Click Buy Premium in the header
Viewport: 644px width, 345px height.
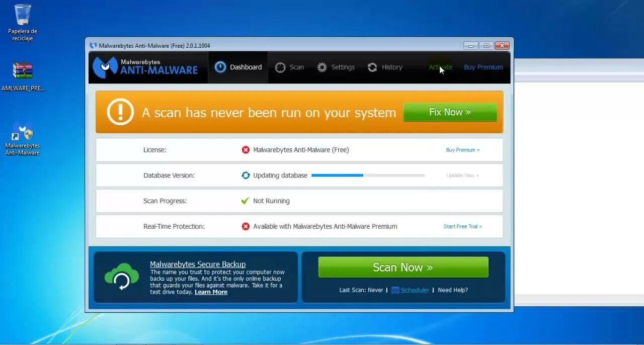483,67
